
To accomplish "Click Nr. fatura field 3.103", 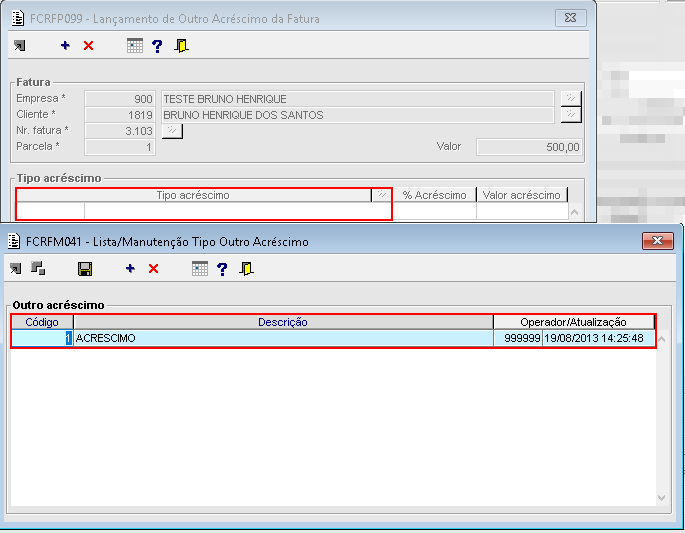I will click(120, 131).
